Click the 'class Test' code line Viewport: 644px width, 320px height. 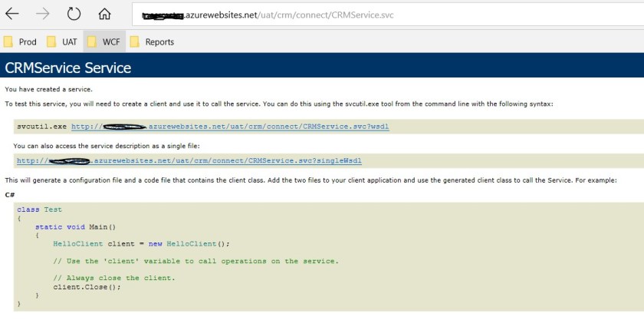pos(39,209)
